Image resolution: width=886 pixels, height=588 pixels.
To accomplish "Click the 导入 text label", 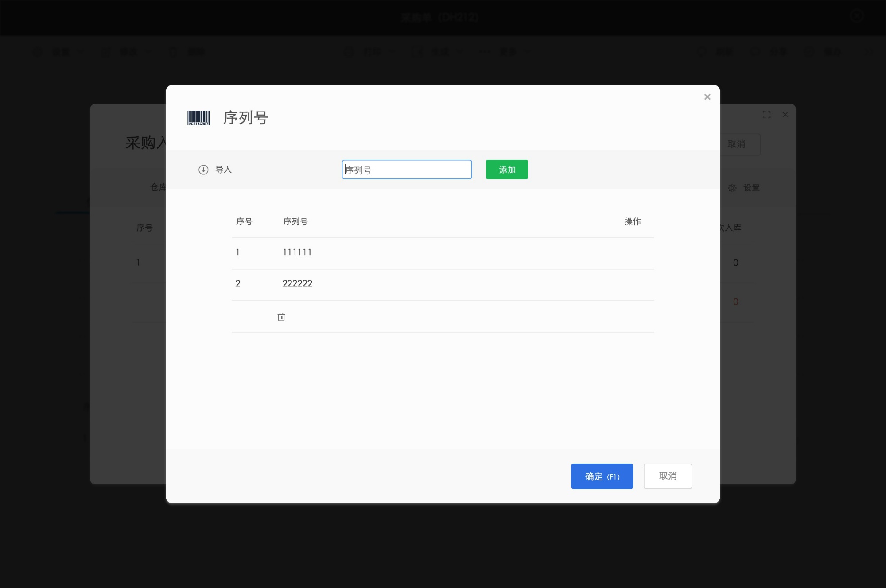I will point(223,170).
